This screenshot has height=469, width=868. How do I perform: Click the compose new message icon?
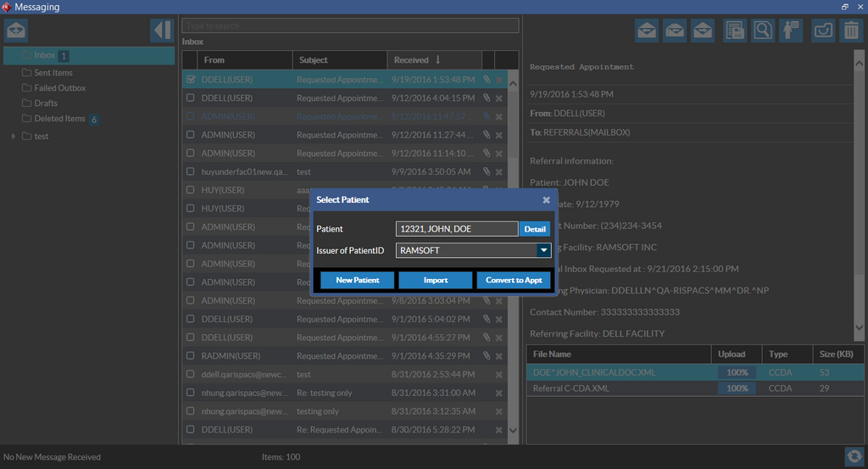[16, 31]
